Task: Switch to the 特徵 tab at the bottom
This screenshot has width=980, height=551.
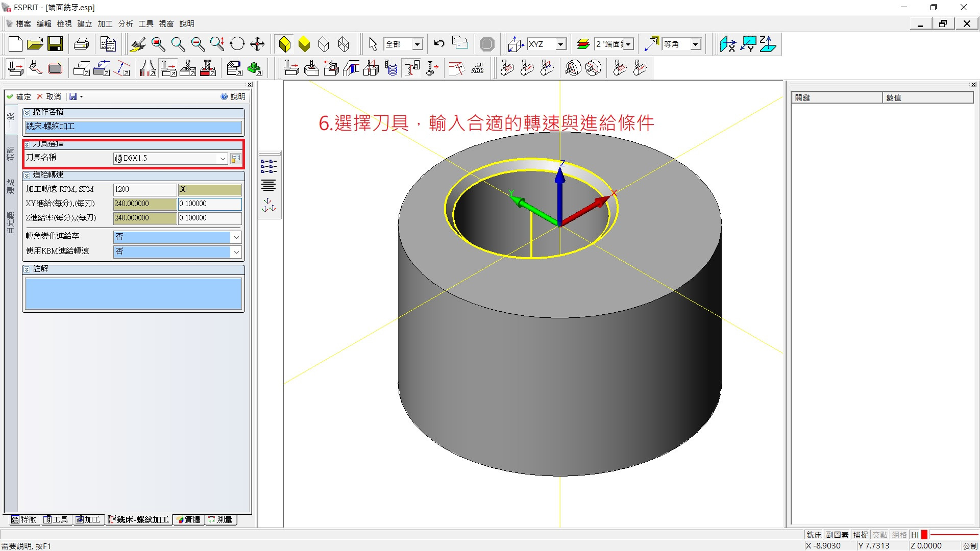Action: pos(24,519)
